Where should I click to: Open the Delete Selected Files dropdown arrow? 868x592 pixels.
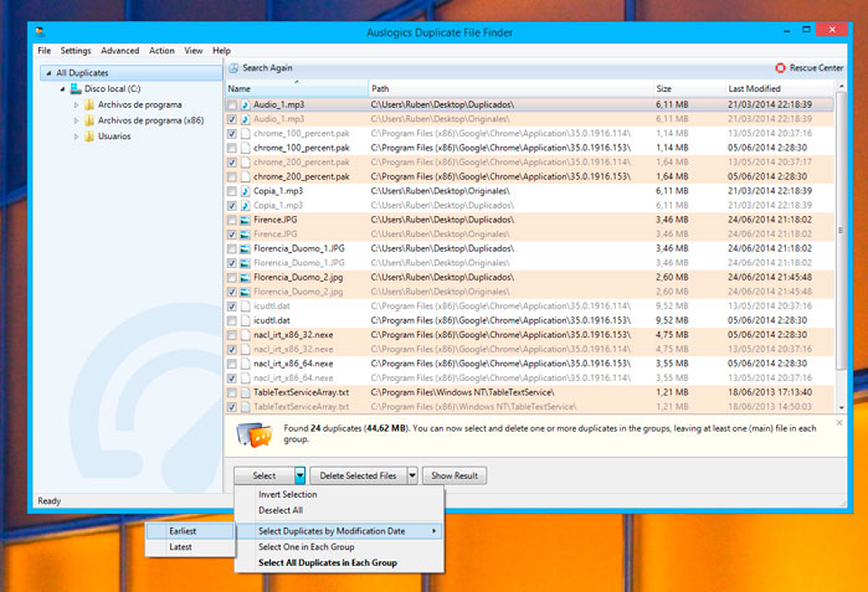click(x=412, y=476)
